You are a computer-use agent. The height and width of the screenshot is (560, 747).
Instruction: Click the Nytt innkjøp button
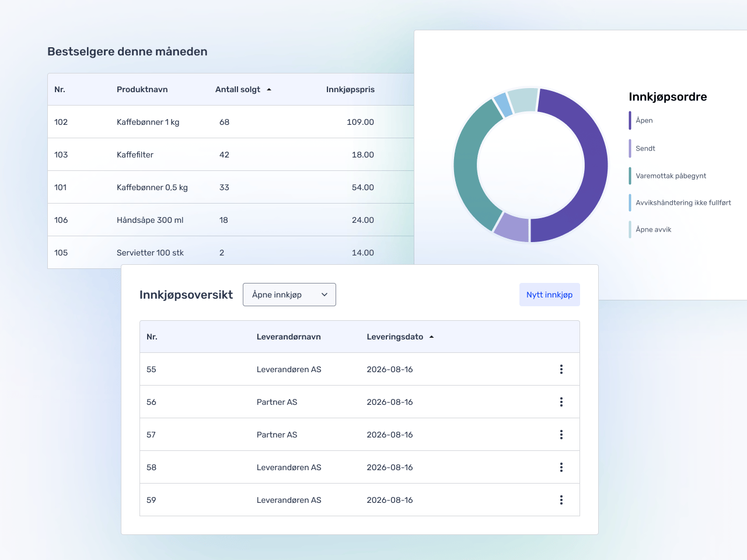click(549, 295)
